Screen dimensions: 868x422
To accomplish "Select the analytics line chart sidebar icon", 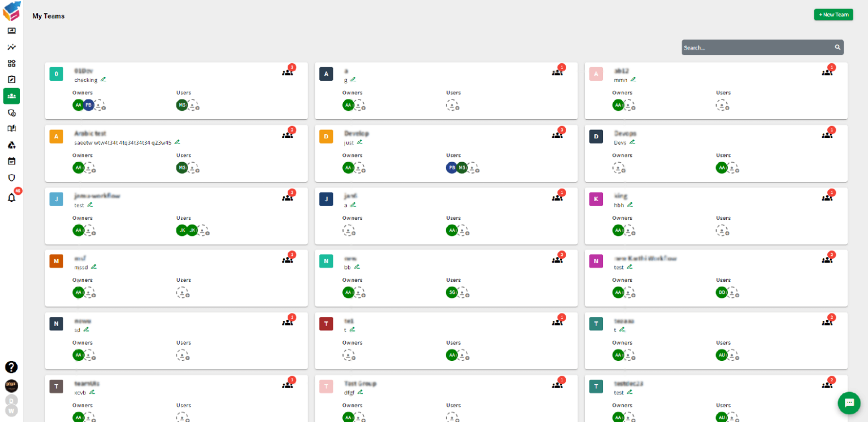I will pyautogui.click(x=11, y=47).
